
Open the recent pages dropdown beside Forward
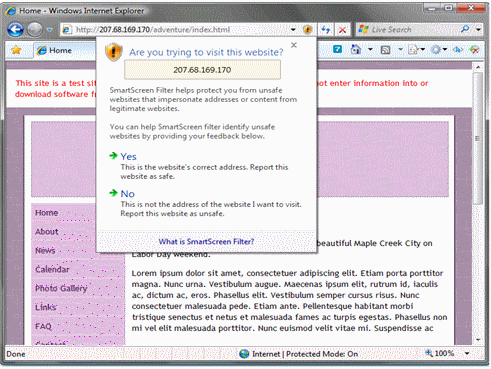click(49, 30)
